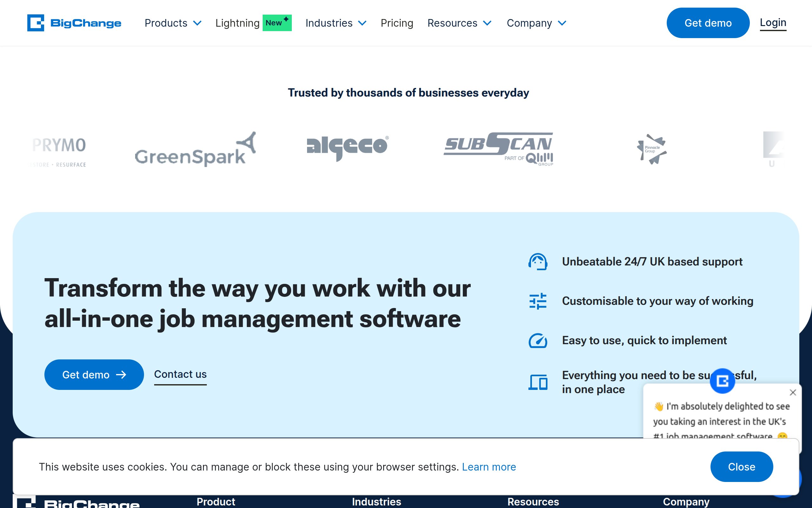812x508 pixels.
Task: Click 'Easy to use, quick to implement' text
Action: 644,340
